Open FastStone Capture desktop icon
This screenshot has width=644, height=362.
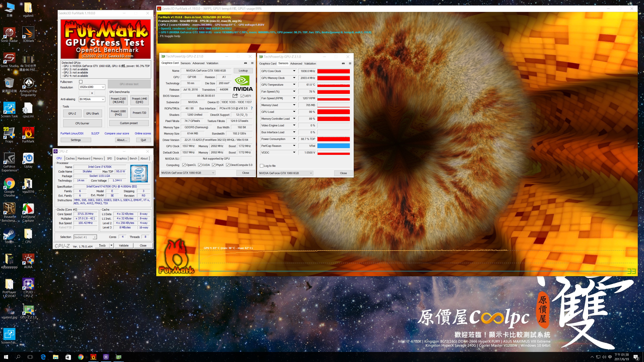tap(28, 212)
